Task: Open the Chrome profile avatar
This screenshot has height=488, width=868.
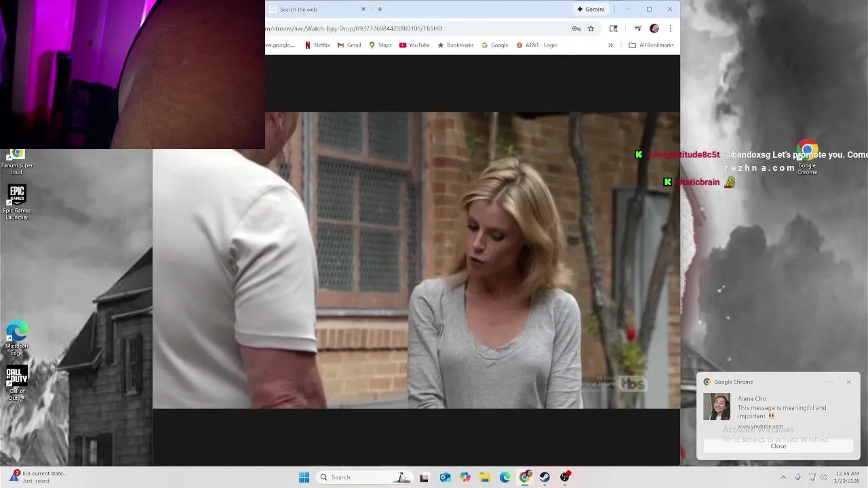Action: 654,28
